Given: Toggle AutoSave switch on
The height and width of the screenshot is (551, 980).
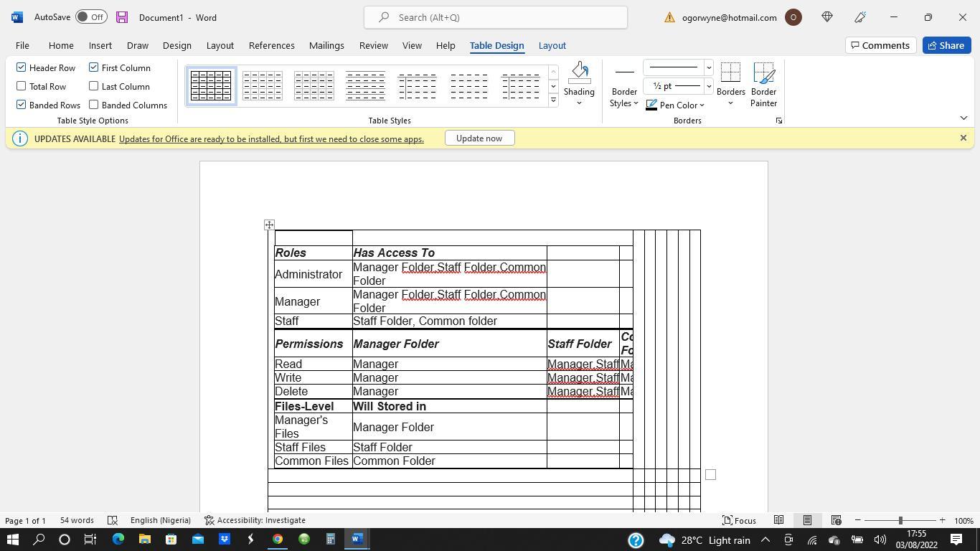Looking at the screenshot, I should point(91,17).
